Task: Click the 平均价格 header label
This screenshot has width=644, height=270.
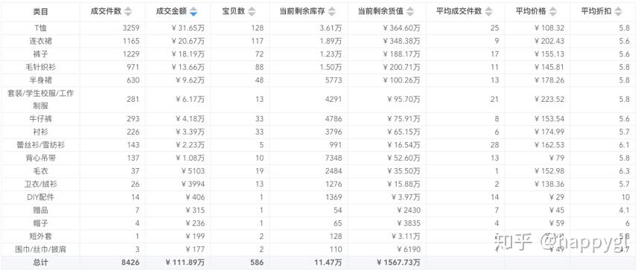Action: coord(531,11)
